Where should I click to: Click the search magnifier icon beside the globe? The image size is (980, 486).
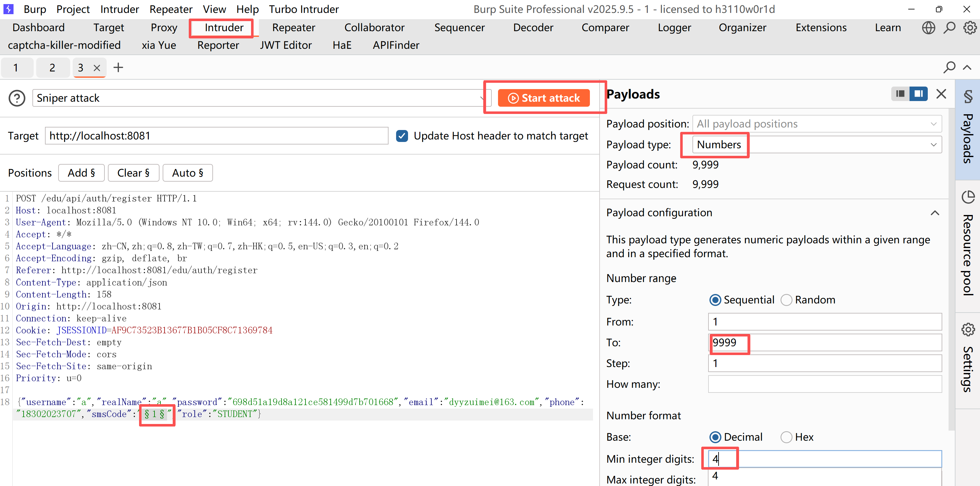point(949,28)
